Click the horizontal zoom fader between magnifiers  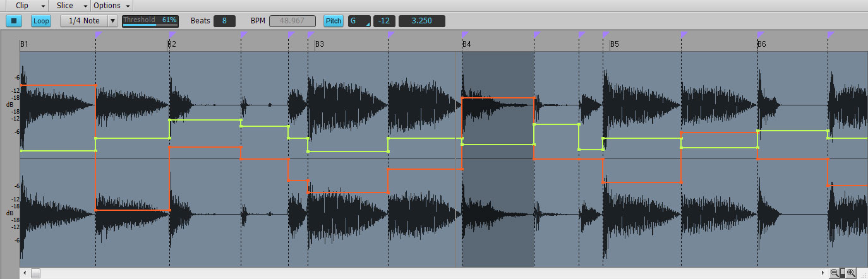[843, 273]
